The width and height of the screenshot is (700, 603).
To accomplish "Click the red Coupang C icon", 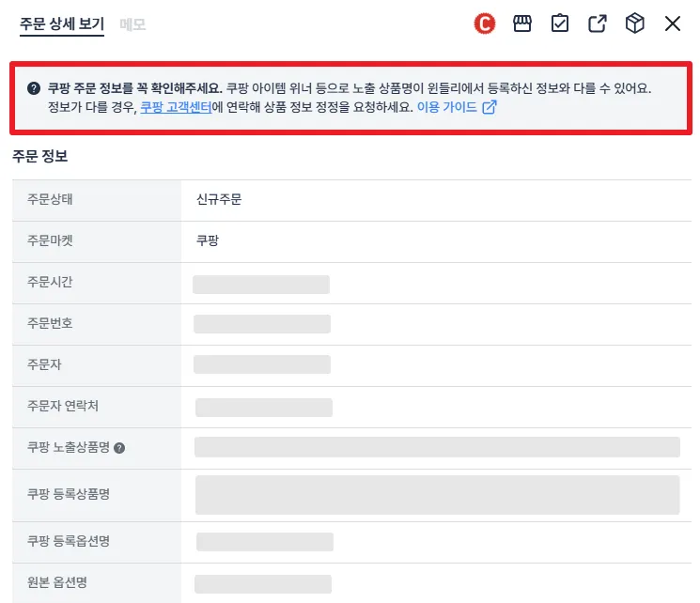I will [x=485, y=23].
